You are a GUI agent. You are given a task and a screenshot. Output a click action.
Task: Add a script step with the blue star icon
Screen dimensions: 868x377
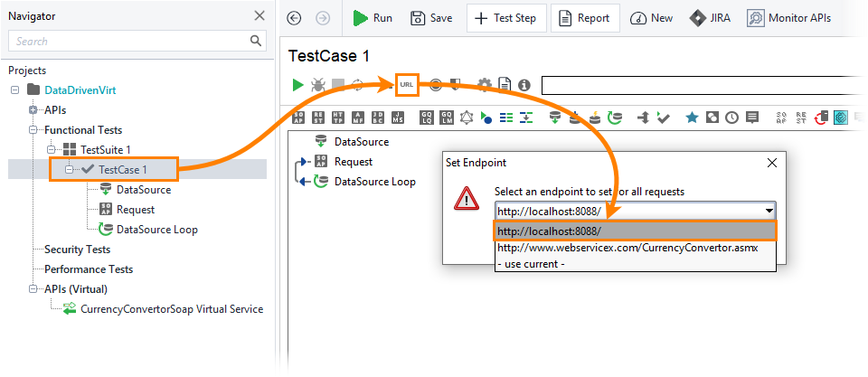(692, 118)
